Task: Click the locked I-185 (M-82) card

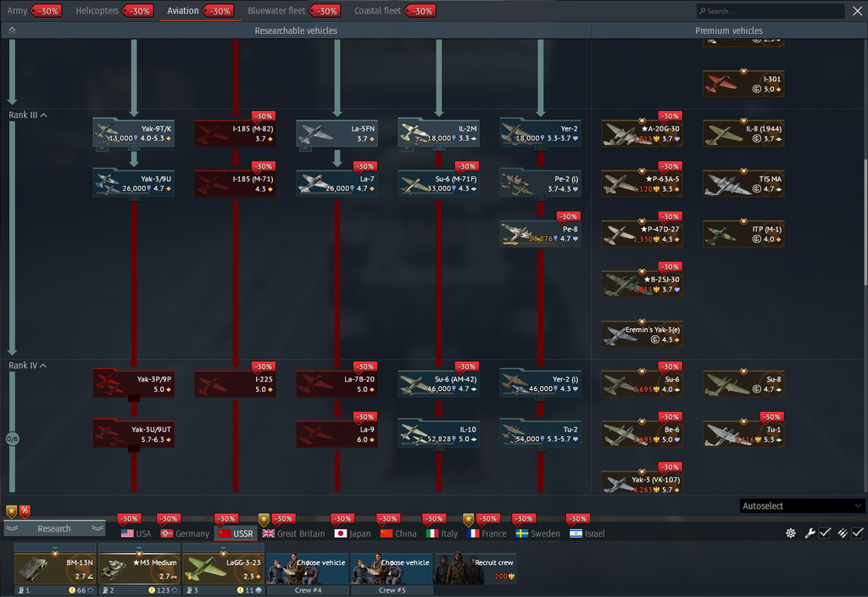Action: [x=236, y=133]
